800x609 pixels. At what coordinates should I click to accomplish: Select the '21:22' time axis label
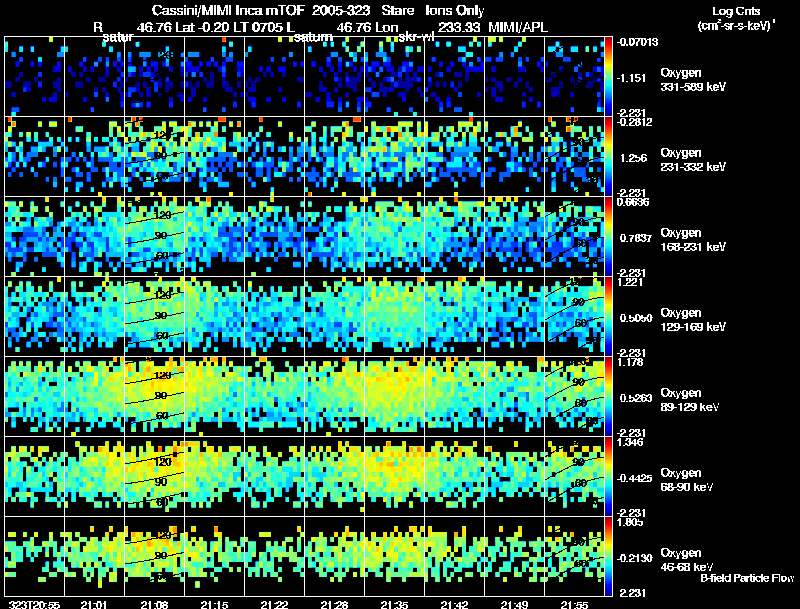click(274, 605)
